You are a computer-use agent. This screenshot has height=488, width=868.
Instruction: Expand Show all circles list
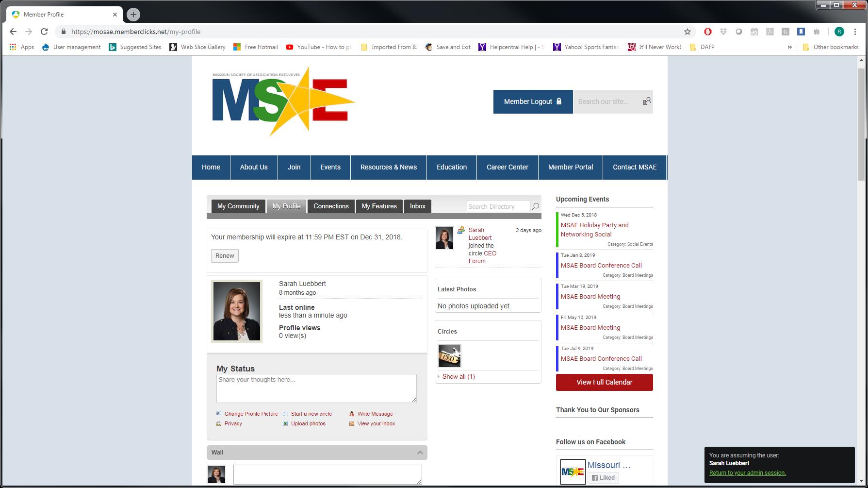[458, 377]
